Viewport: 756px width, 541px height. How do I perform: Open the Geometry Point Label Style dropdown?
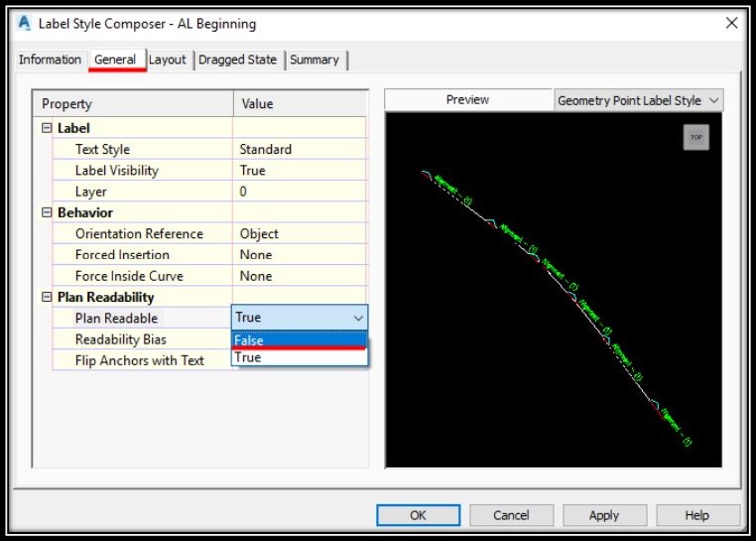639,100
